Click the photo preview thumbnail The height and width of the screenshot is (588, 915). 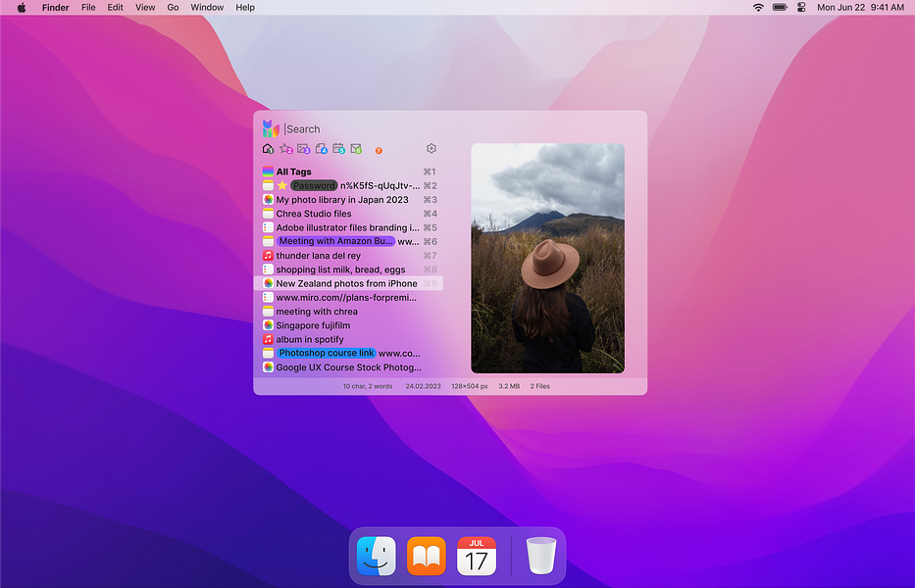(547, 258)
